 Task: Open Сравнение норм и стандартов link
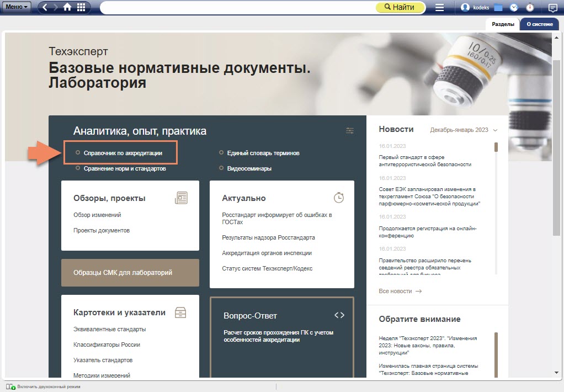tap(125, 168)
